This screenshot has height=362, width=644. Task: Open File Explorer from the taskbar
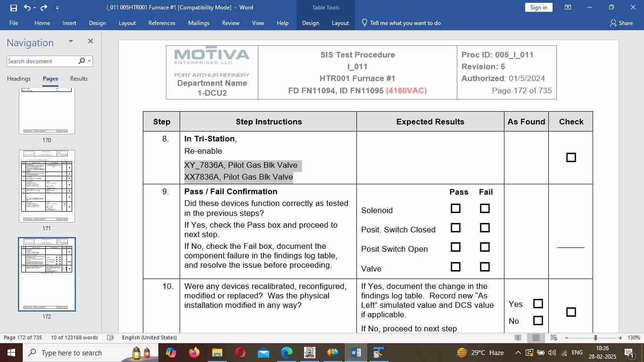point(217,353)
